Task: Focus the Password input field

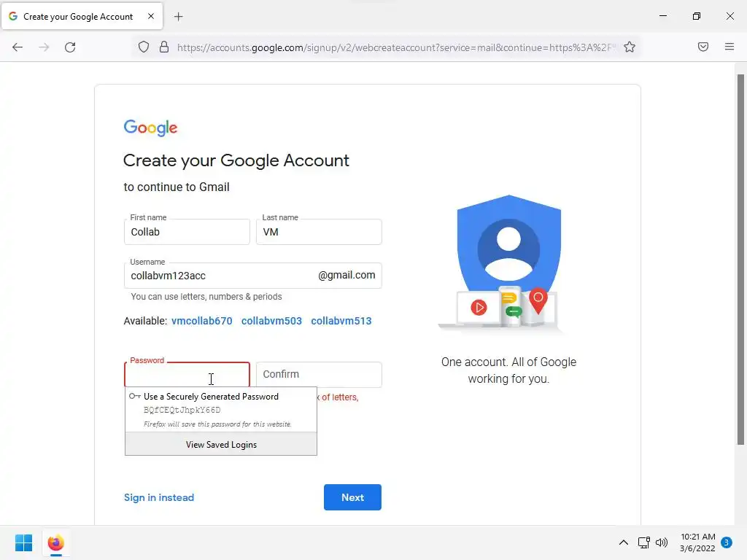Action: point(187,375)
